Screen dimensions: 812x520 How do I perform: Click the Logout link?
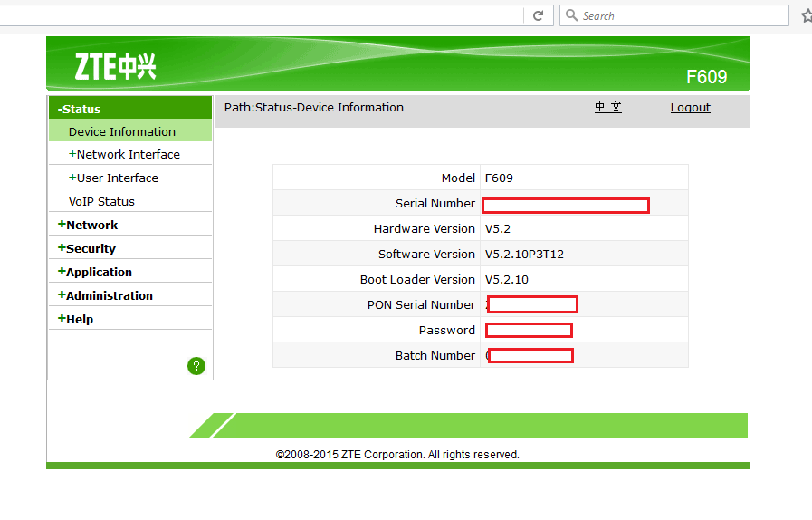(691, 107)
